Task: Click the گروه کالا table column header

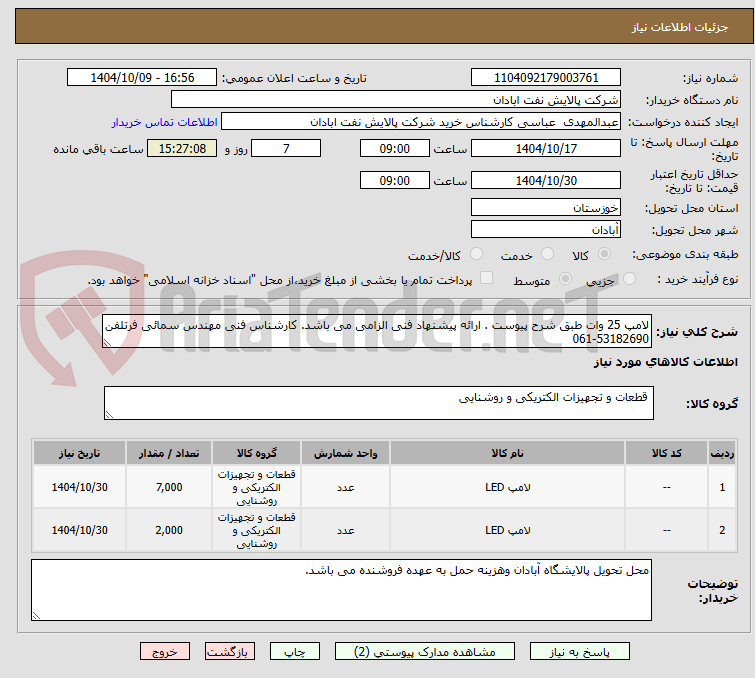Action: tap(257, 453)
